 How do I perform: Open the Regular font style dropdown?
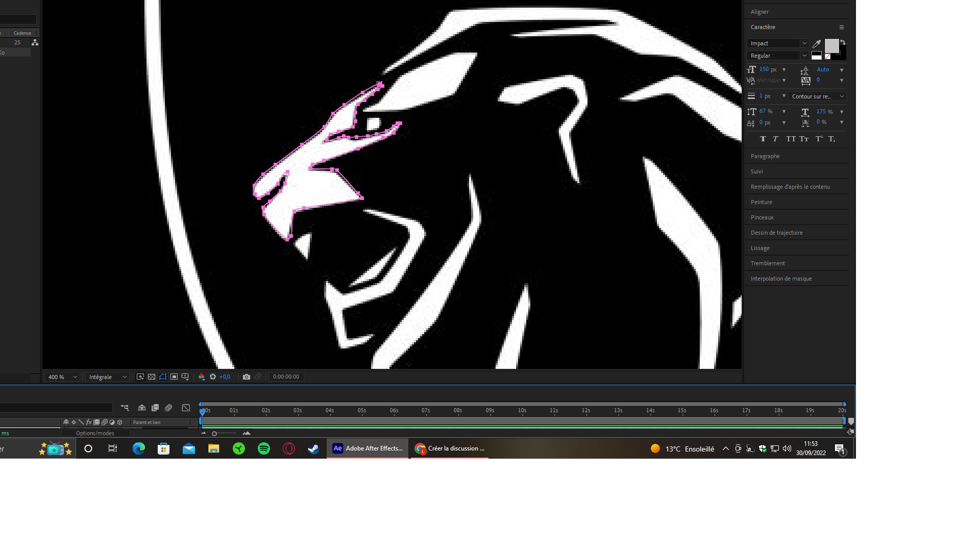[804, 56]
